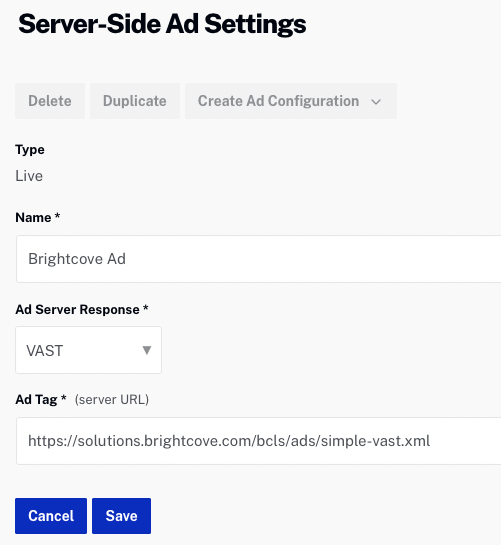Click the chevron beside Create Ad Configuration

[x=376, y=102]
